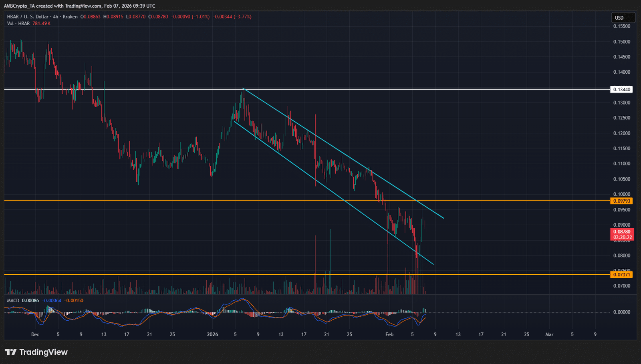Click the TradingView logo icon
This screenshot has width=641, height=364.
[x=11, y=352]
